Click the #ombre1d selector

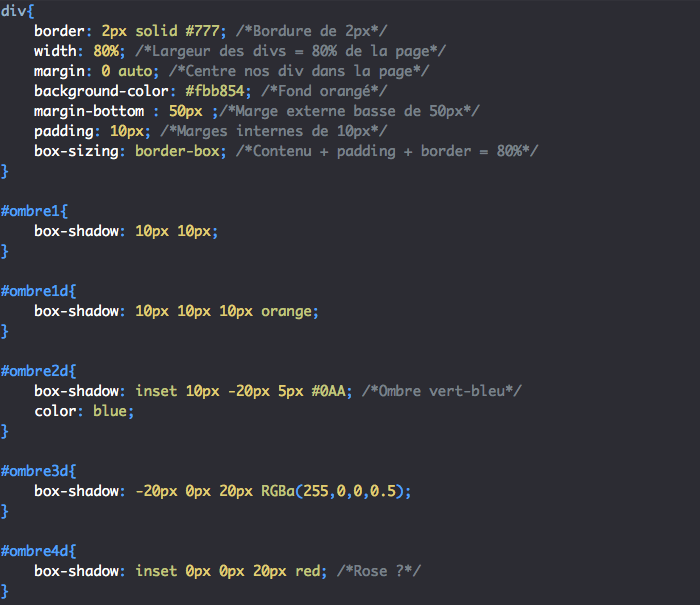(36, 291)
